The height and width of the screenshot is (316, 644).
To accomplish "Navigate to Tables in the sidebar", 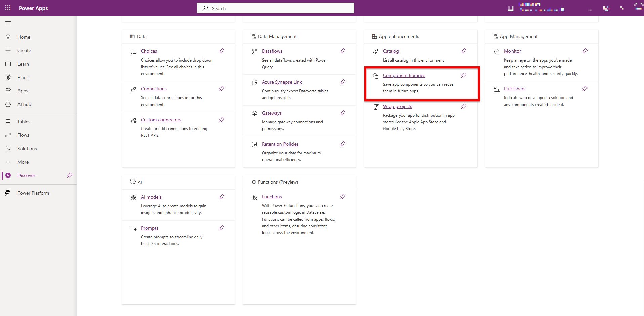I will (x=38, y=122).
